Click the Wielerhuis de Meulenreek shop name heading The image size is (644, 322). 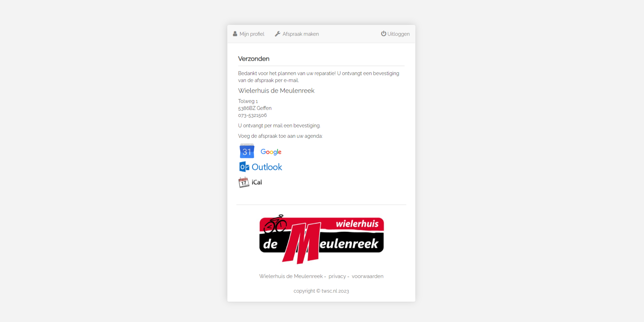point(276,91)
